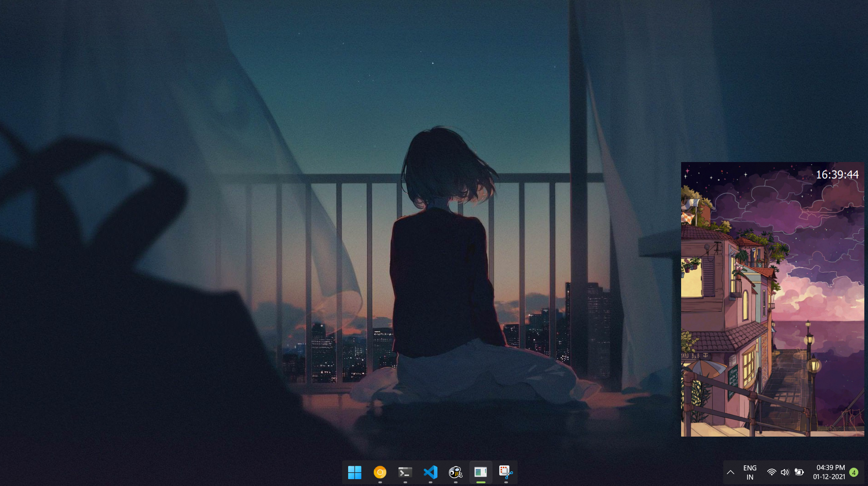Image resolution: width=868 pixels, height=486 pixels.
Task: Open the bee icon app in taskbar
Action: point(455,472)
